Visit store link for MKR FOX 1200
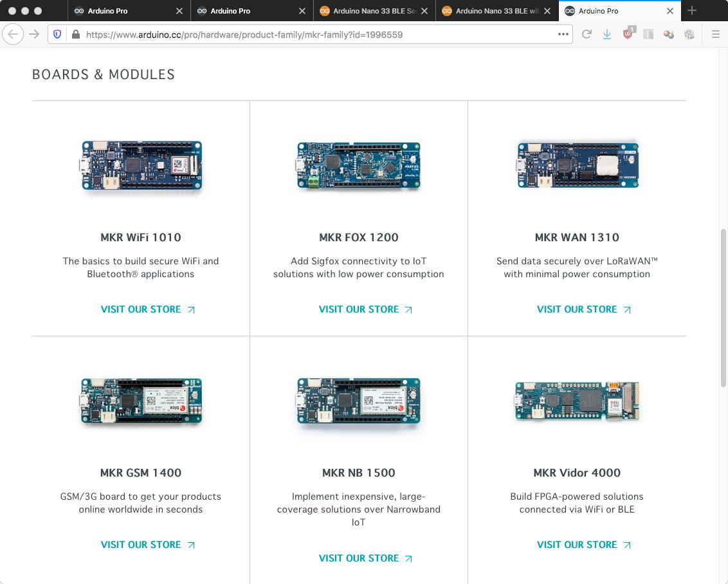 (365, 309)
